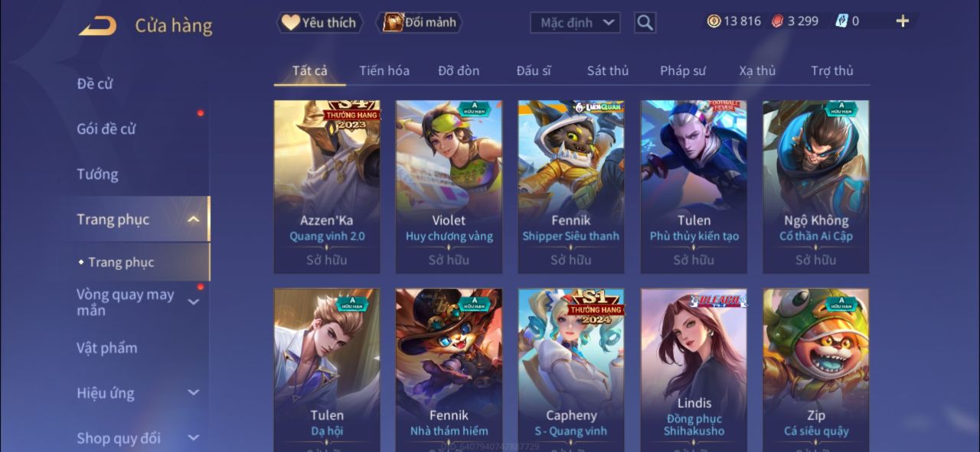980x452 pixels.
Task: Select the Tiến hóa filter tab
Action: (x=384, y=70)
